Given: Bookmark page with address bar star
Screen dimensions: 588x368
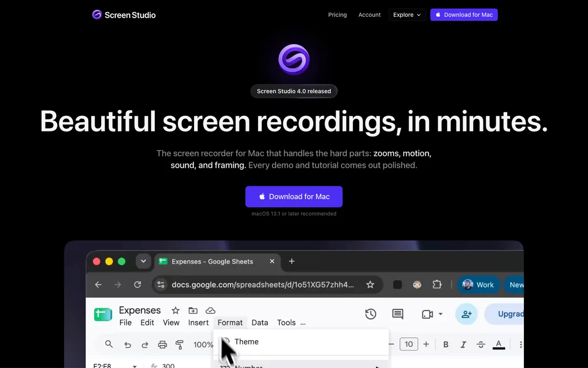Looking at the screenshot, I should tap(370, 285).
